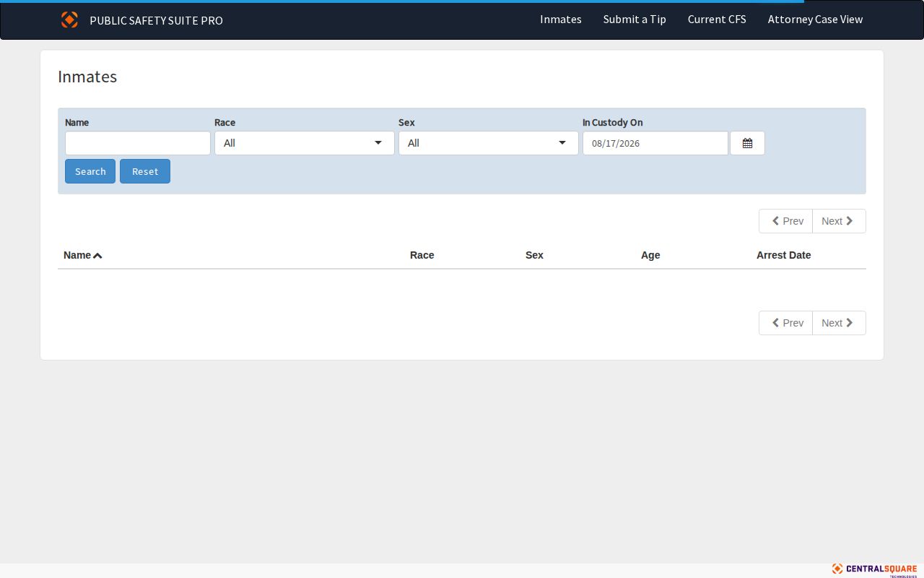This screenshot has height=578, width=924.
Task: Click the top Next pagination button
Action: [839, 221]
